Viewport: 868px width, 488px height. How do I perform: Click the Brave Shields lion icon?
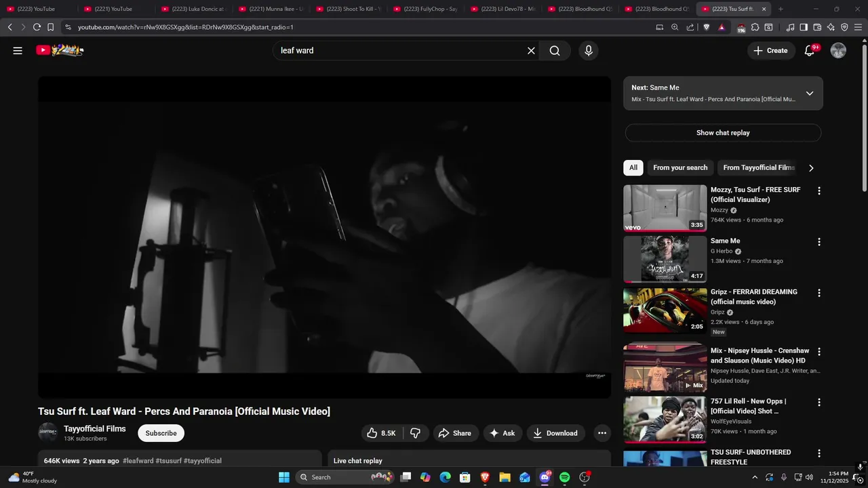click(706, 27)
